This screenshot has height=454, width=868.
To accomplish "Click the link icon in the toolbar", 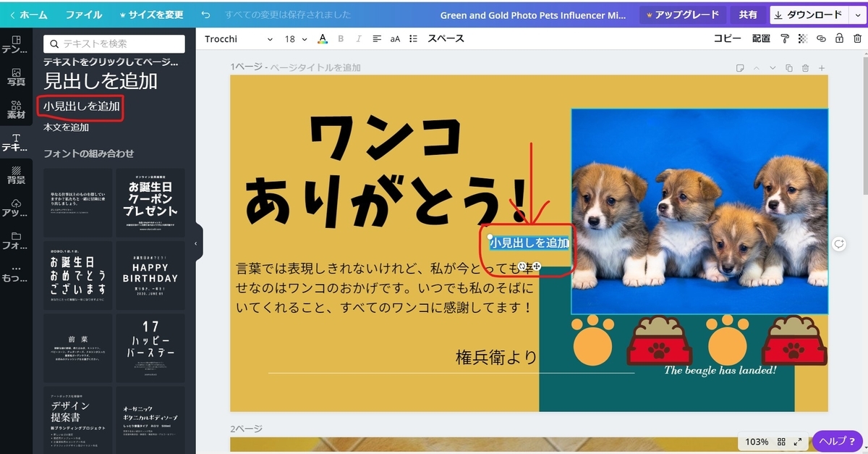I will tap(820, 38).
